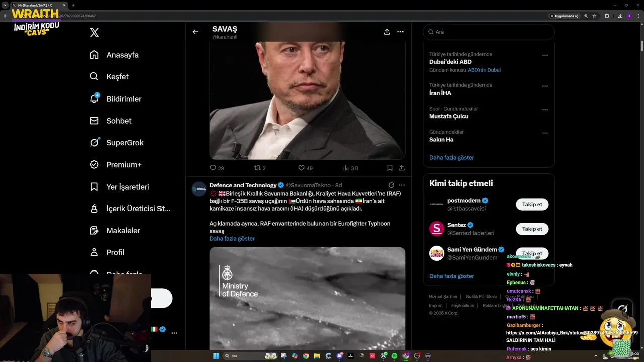The image size is (644, 362).
Task: Open Grok actions on Defence and Technology post
Action: pyautogui.click(x=391, y=185)
